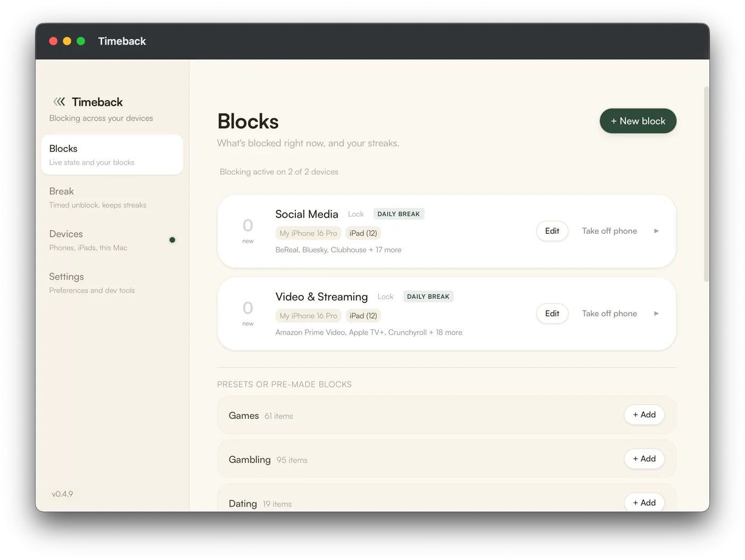Viewport: 745px width, 560px height.
Task: Edit the Social Media block
Action: coord(552,231)
